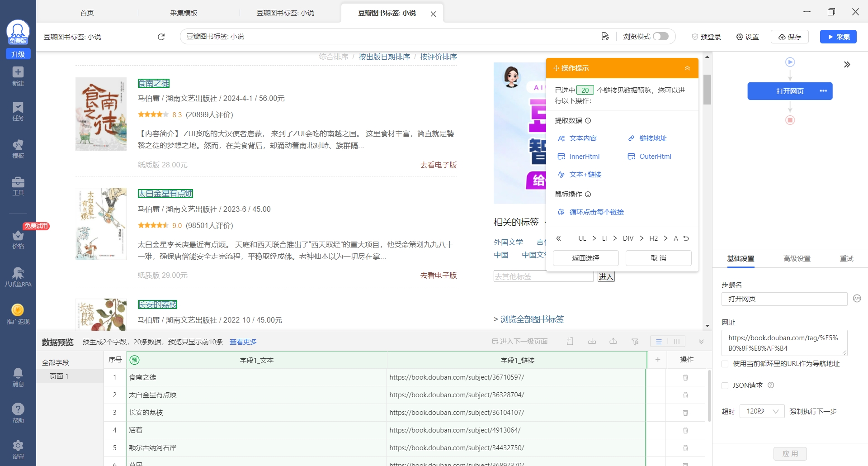This screenshot has height=466, width=868.
Task: Check the JSON请求 checkbox
Action: pyautogui.click(x=725, y=385)
